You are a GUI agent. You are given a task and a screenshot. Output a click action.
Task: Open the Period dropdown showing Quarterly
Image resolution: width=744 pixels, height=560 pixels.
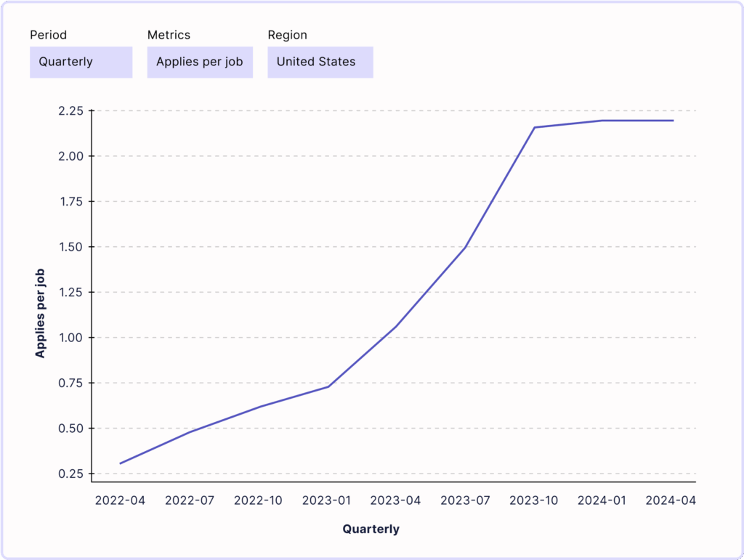pyautogui.click(x=81, y=62)
